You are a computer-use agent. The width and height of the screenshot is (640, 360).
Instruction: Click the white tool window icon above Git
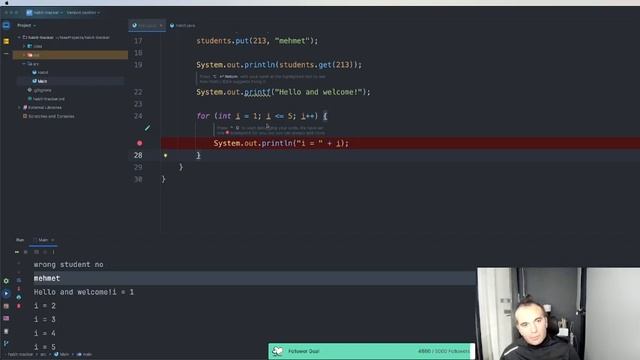(x=6, y=331)
